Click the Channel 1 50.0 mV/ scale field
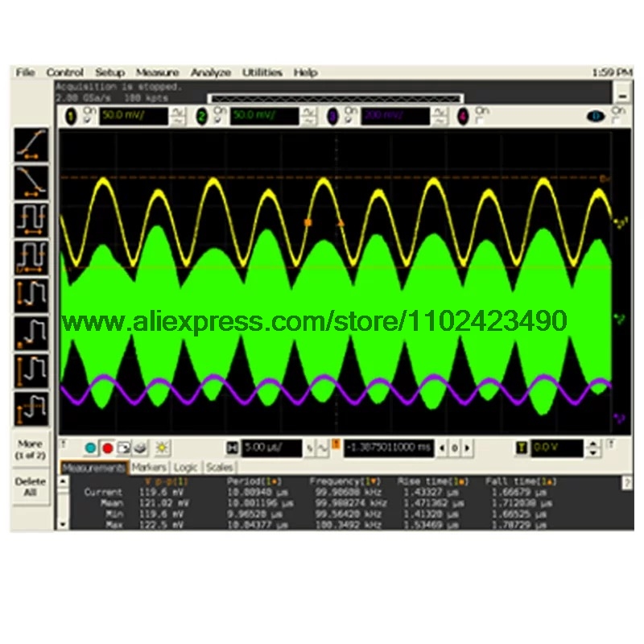This screenshot has width=644, height=644. 134,116
